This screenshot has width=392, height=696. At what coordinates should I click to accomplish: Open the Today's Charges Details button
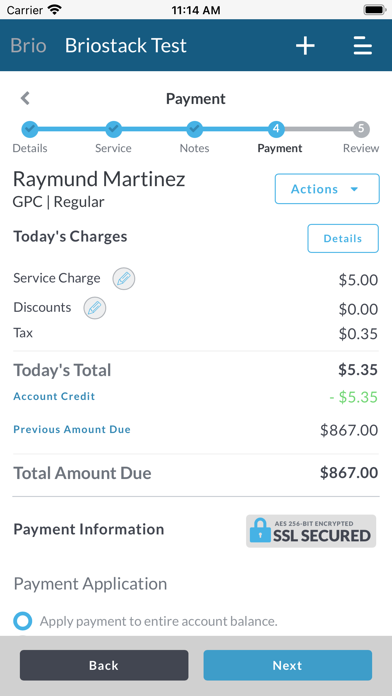pos(343,238)
